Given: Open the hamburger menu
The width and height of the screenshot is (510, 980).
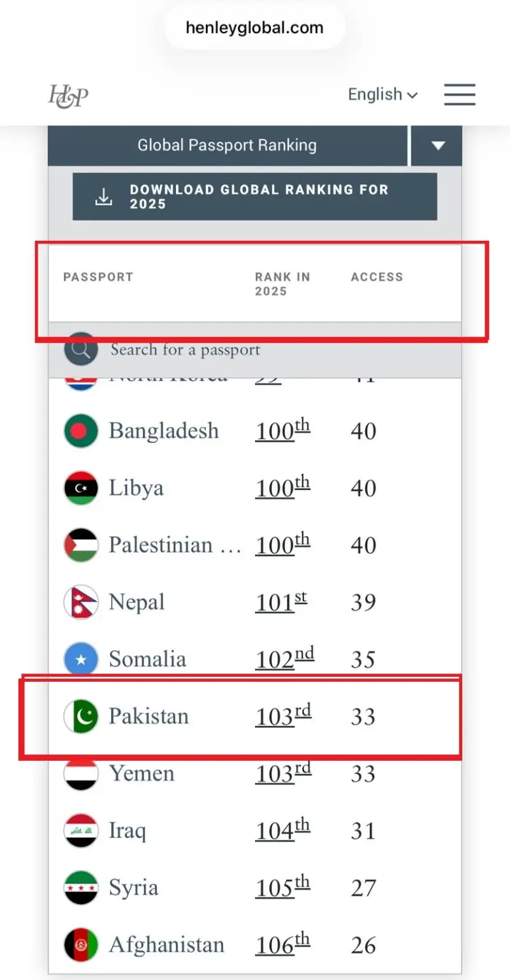Looking at the screenshot, I should [460, 94].
